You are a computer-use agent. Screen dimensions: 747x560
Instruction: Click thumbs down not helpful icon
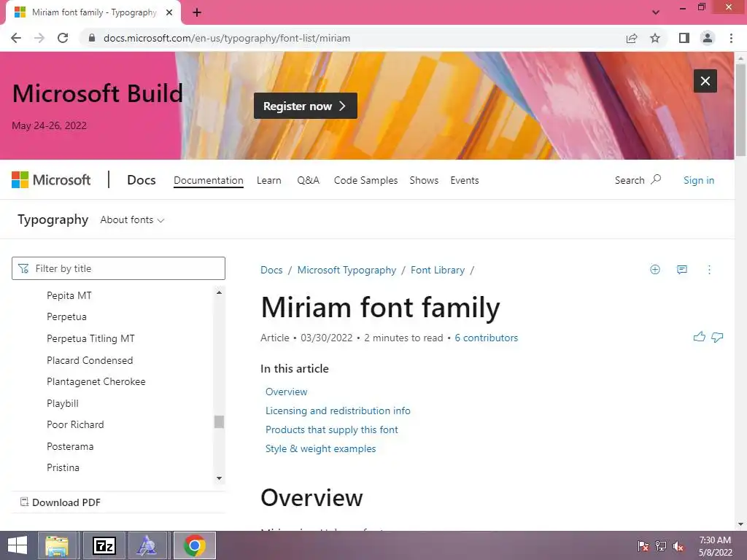point(717,337)
